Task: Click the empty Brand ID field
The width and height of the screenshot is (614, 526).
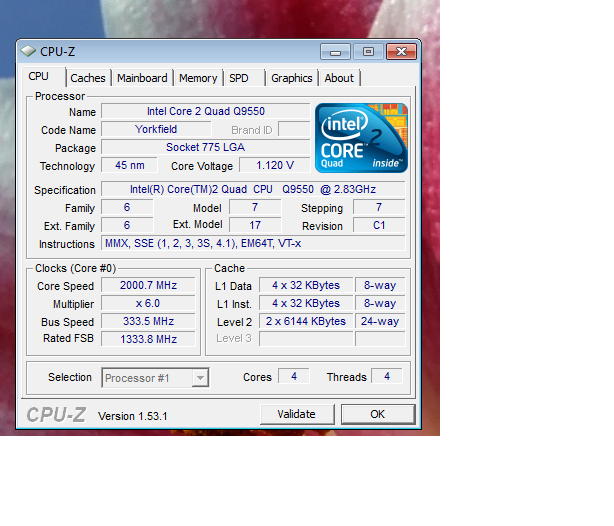Action: click(294, 129)
